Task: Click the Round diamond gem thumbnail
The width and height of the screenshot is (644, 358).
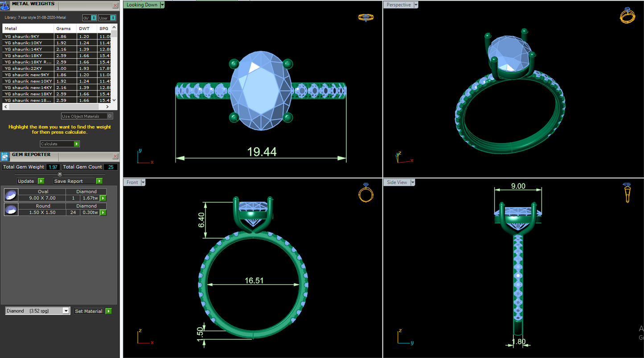Action: tap(11, 209)
